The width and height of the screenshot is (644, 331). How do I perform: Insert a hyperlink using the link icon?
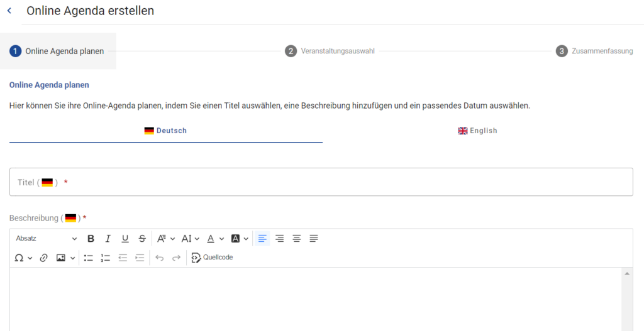pyautogui.click(x=43, y=258)
